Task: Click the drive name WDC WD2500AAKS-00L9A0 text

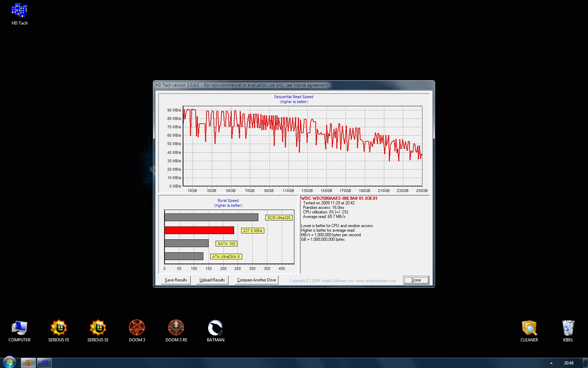Action: (339, 198)
